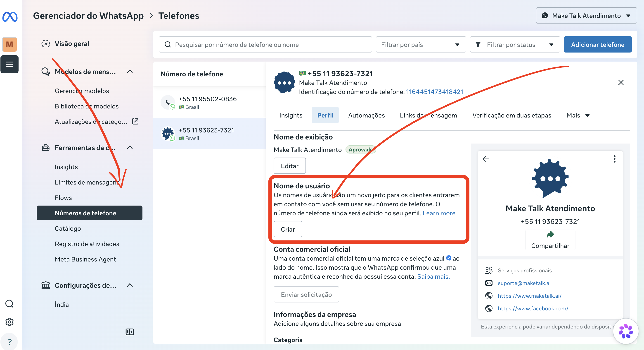Viewport: 644px width, 350px height.
Task: Open three-dot menu in the profile preview
Action: tap(615, 159)
